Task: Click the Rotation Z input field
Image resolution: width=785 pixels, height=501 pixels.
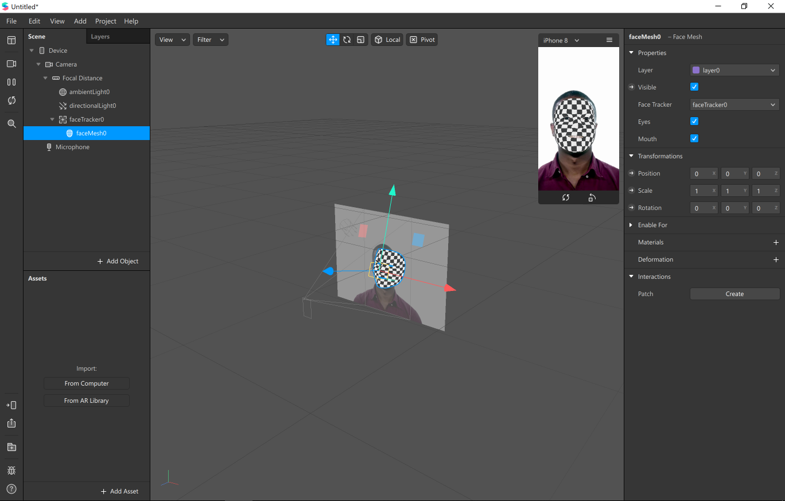Action: pos(765,208)
